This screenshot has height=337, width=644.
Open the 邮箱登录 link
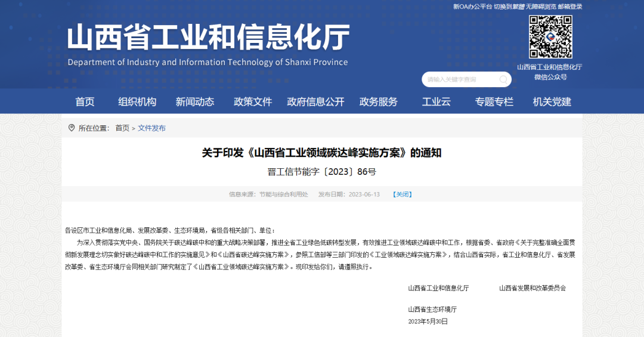click(x=570, y=7)
